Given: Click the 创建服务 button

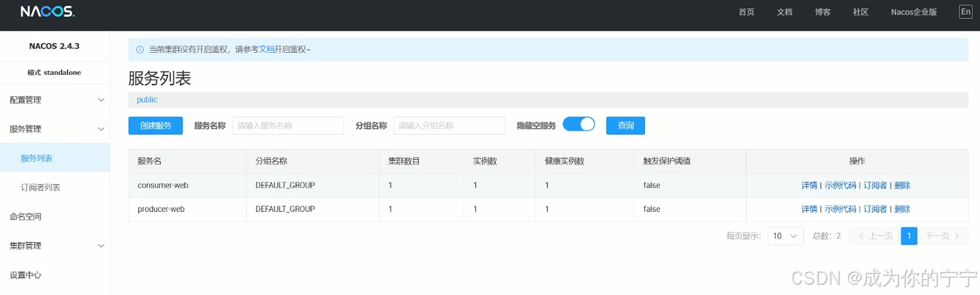Looking at the screenshot, I should click(x=156, y=126).
